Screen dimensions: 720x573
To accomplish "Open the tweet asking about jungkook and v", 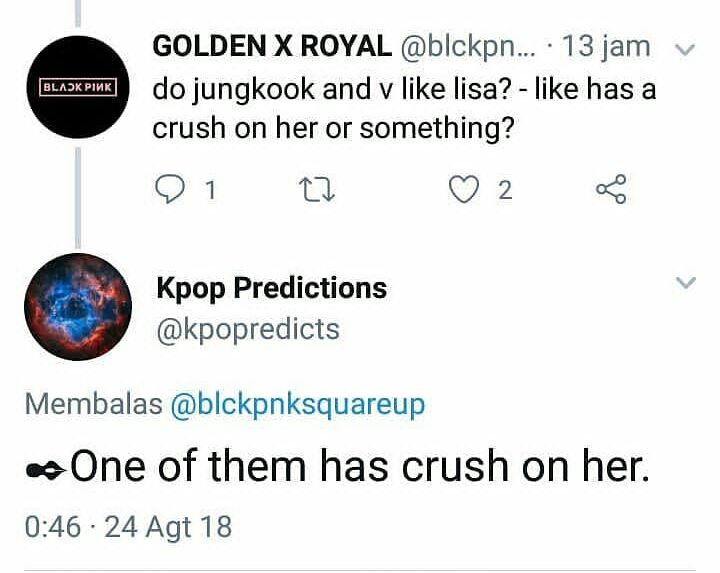I will point(404,108).
